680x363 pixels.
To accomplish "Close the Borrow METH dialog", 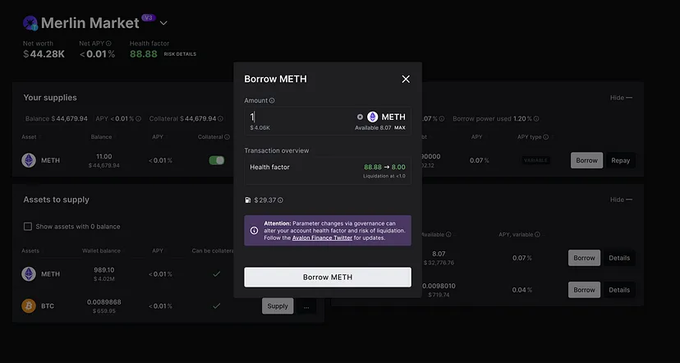I will [x=405, y=79].
